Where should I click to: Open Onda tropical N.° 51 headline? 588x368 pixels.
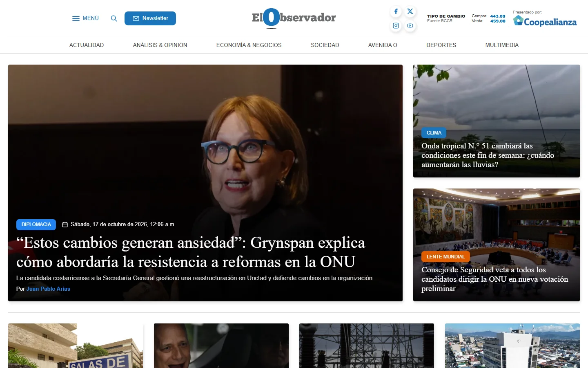tap(488, 155)
